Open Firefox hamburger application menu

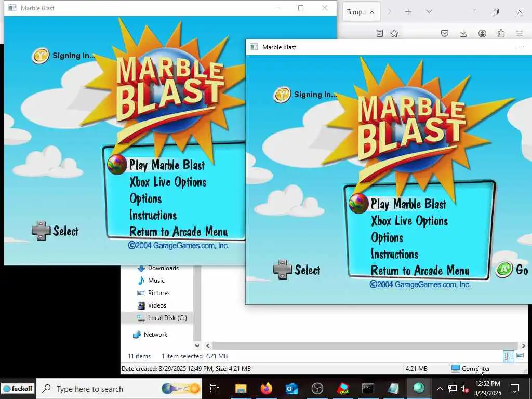click(520, 33)
